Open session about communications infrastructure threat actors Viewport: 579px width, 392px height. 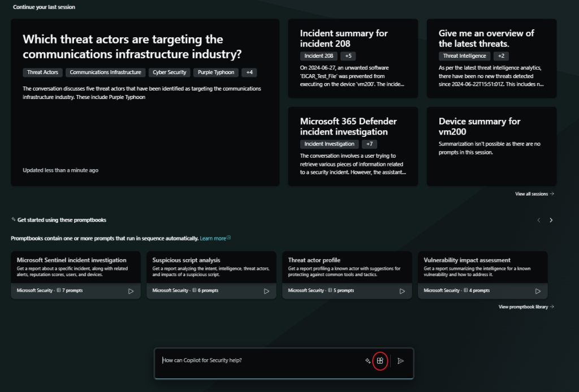click(145, 102)
